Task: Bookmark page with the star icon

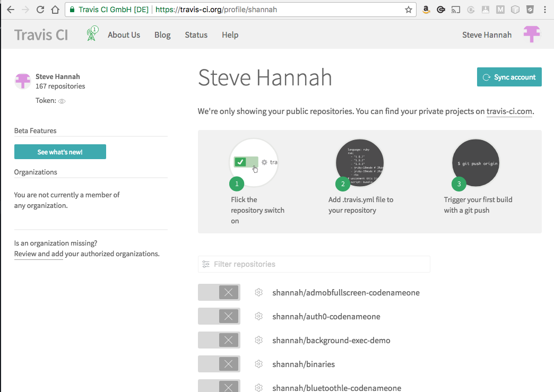Action: coord(408,10)
